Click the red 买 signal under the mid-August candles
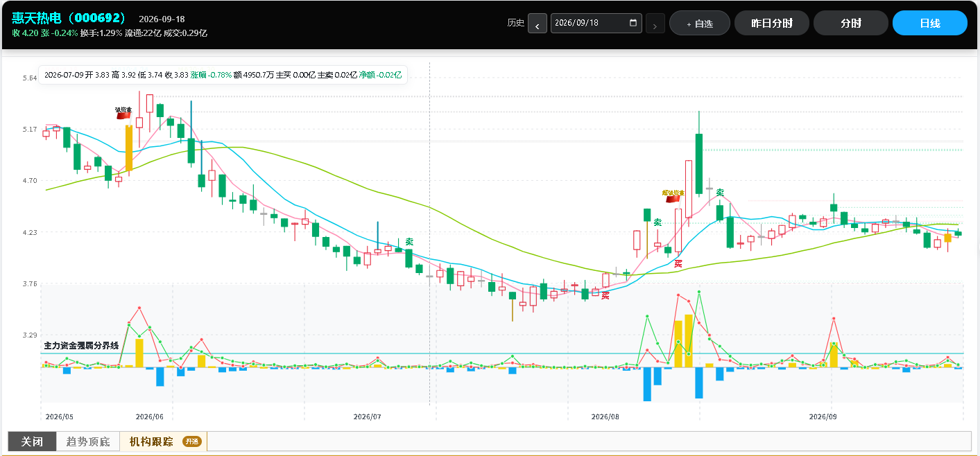Viewport: 980px width, 456px height. [678, 264]
